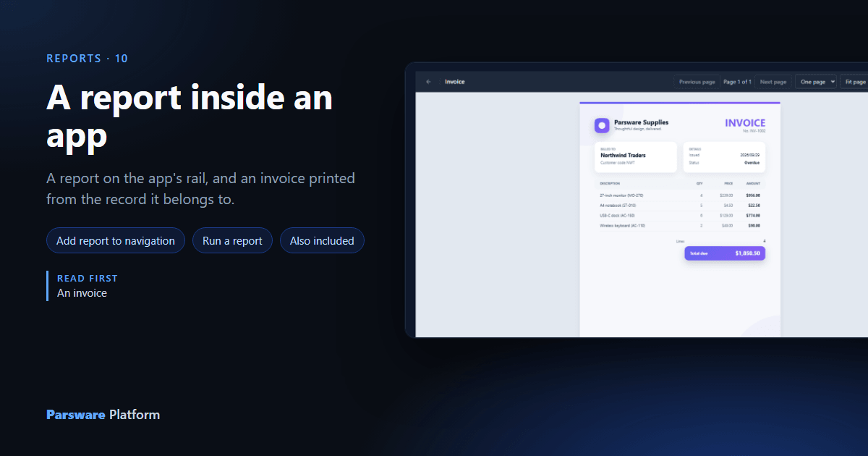Click the "Parsware Platform" brand text
Image resolution: width=868 pixels, height=456 pixels.
tap(103, 415)
